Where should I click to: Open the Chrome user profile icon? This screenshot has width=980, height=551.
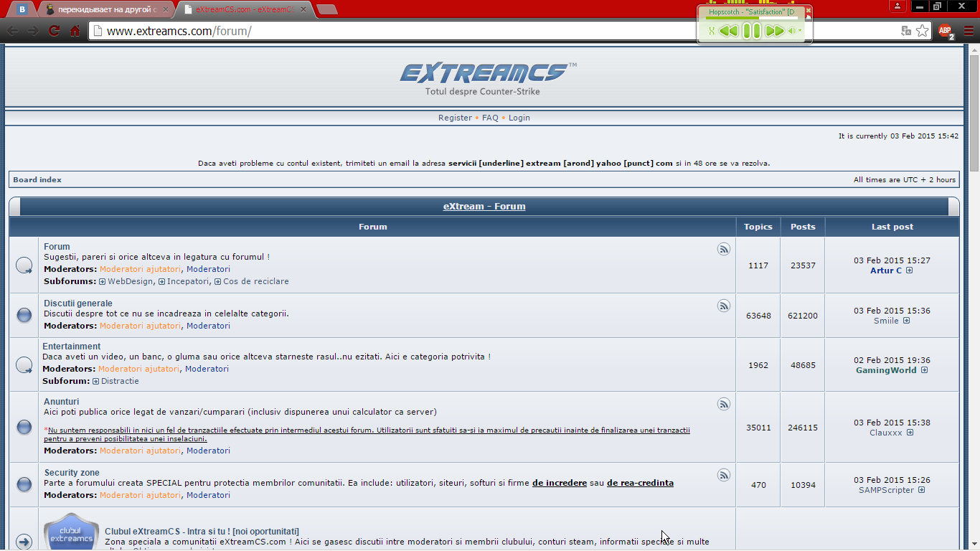897,6
